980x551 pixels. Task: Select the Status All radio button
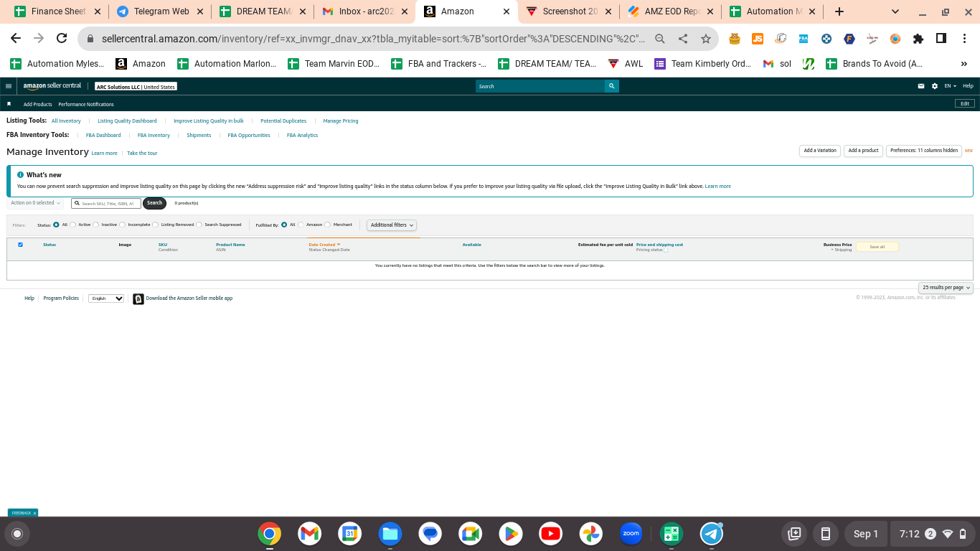tap(56, 225)
